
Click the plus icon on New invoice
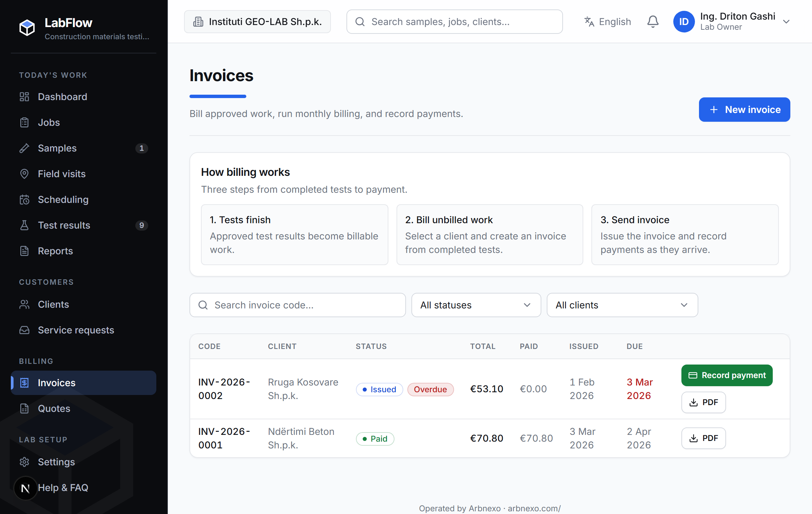(714, 110)
